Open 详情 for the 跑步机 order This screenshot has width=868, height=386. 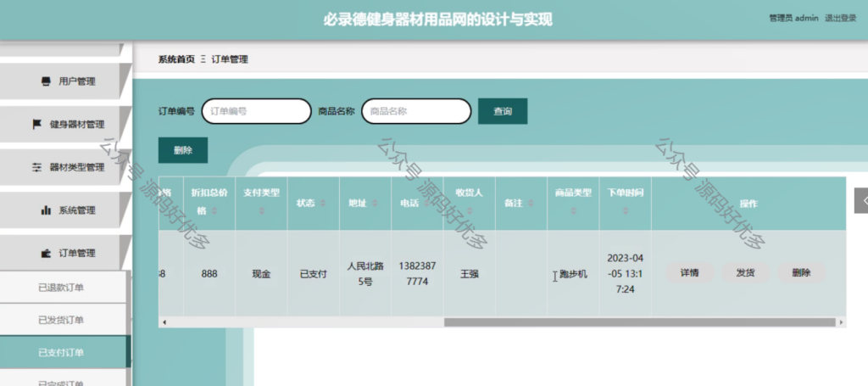[689, 272]
